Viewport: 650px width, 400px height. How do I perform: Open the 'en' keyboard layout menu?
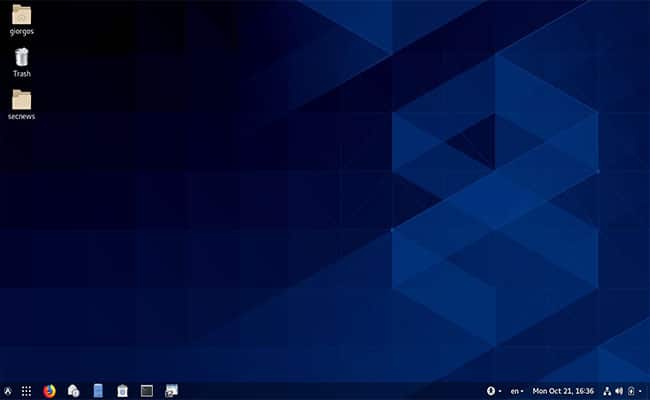(517, 391)
